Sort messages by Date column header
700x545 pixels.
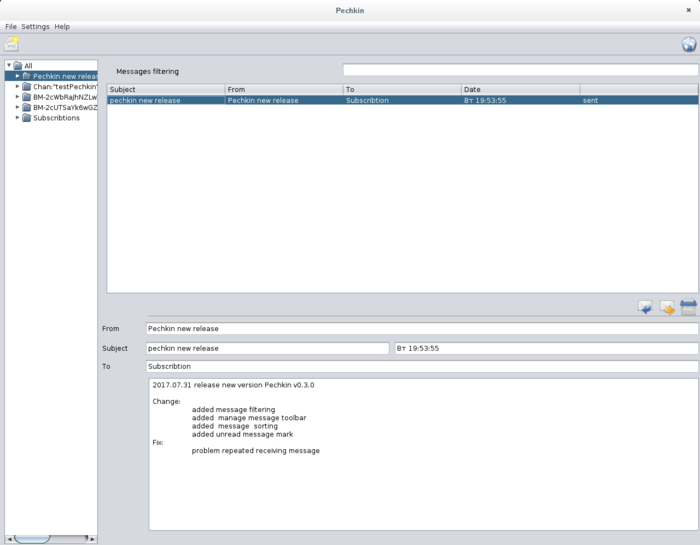click(520, 90)
